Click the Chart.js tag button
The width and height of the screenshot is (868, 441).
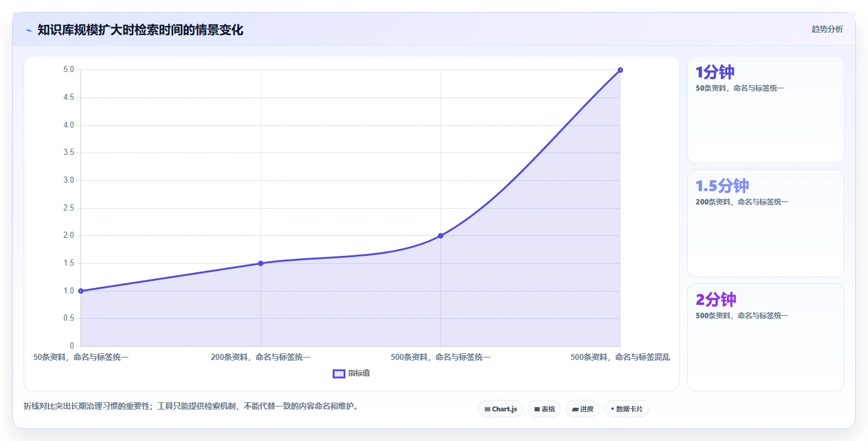[501, 409]
